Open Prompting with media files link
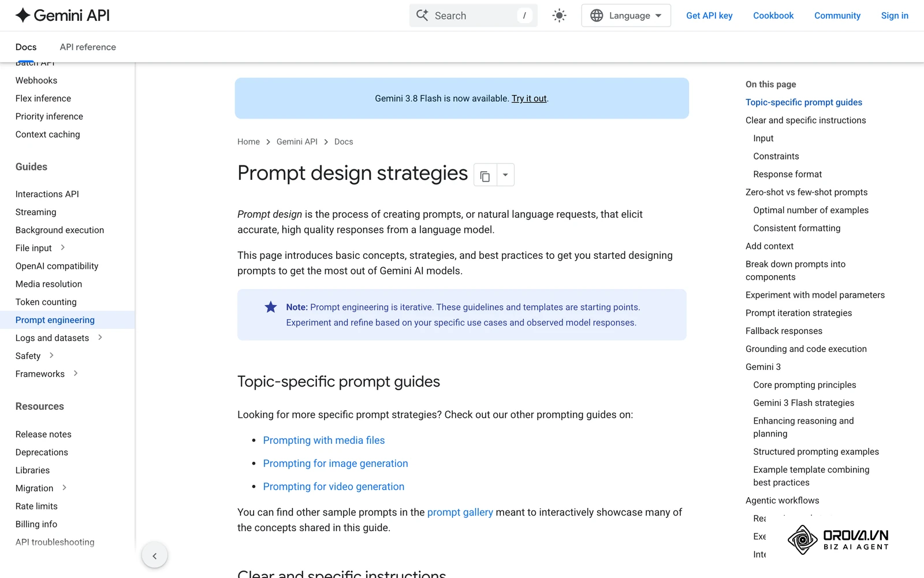This screenshot has width=924, height=578. click(324, 440)
